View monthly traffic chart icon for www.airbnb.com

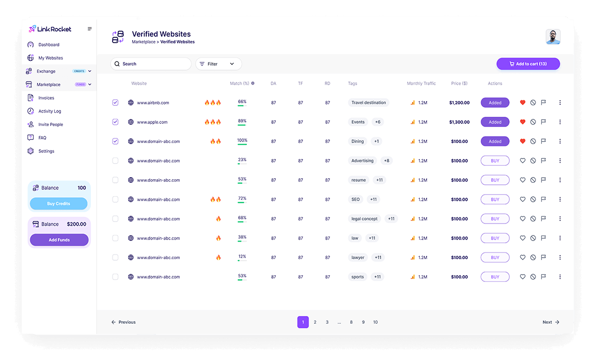[413, 102]
